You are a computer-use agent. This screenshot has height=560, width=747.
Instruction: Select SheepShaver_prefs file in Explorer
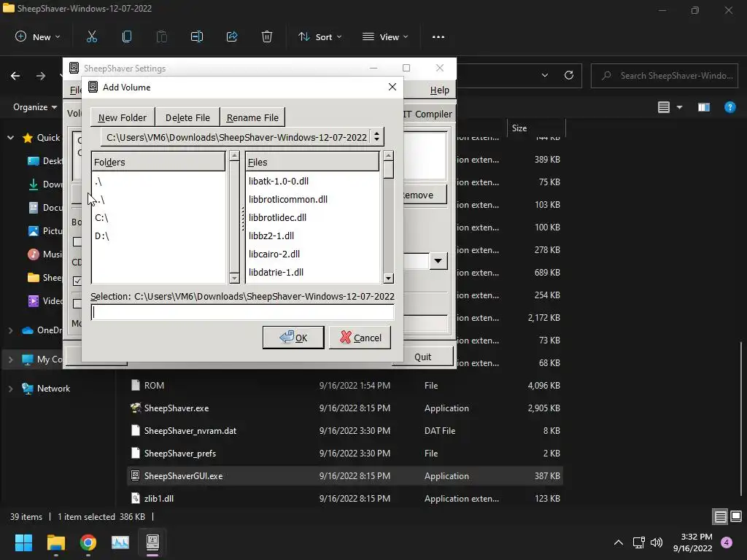coord(345,454)
